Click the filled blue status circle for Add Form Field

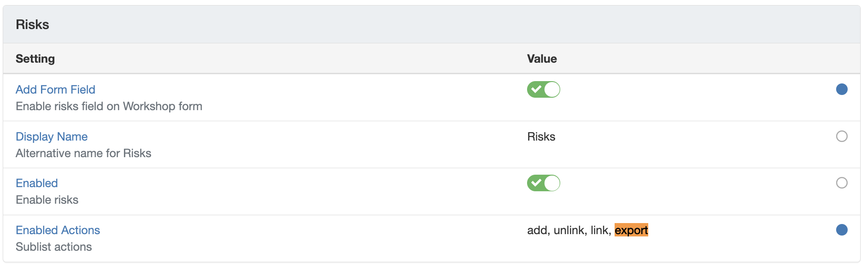click(x=841, y=89)
